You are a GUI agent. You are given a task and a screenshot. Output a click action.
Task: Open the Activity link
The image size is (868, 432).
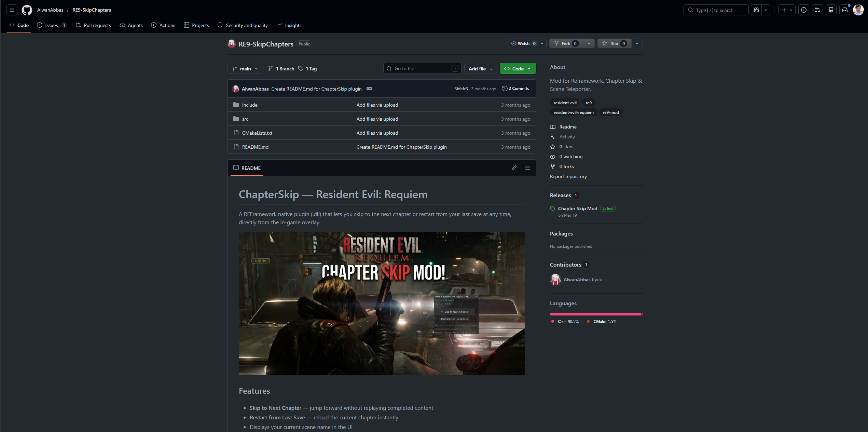(563, 137)
